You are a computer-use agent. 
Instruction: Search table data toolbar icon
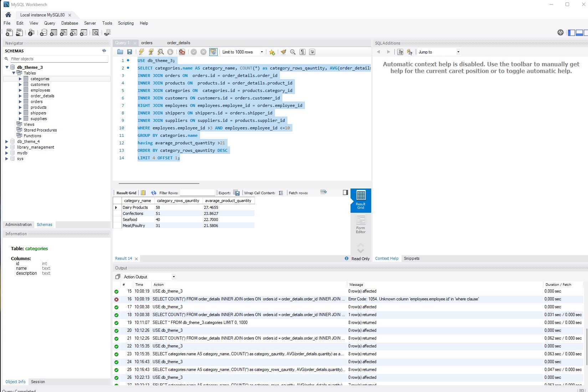96,33
